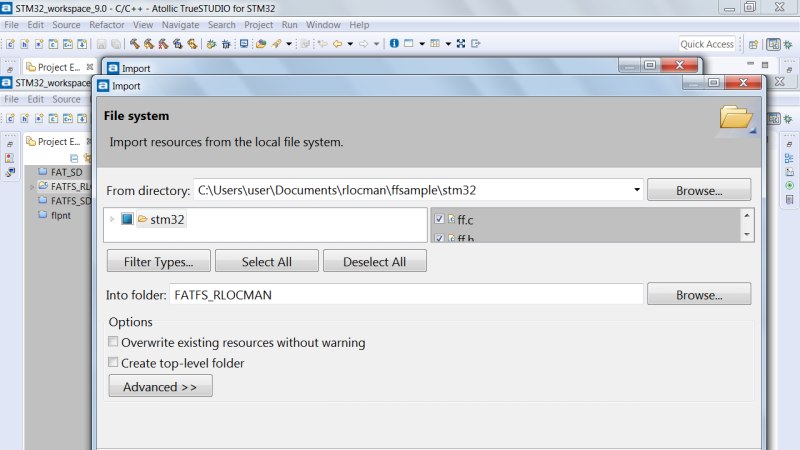Click the first hammer Build icon in the toolbar
This screenshot has width=800, height=450.
135,44
